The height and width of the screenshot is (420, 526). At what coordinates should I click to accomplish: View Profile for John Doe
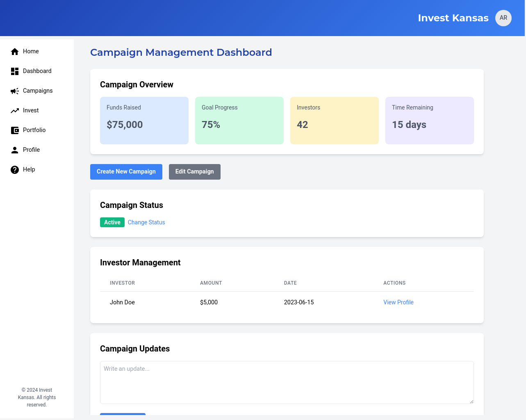click(x=398, y=302)
